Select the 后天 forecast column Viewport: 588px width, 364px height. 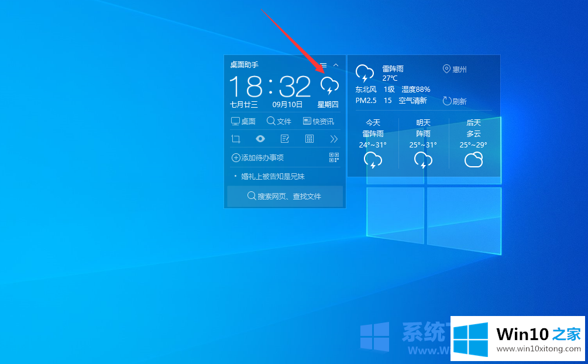click(x=473, y=143)
